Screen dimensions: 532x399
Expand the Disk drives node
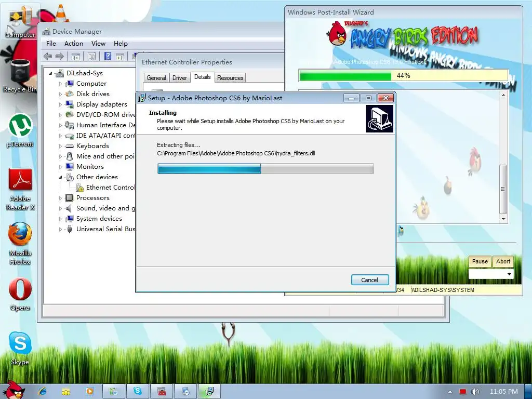click(x=60, y=94)
